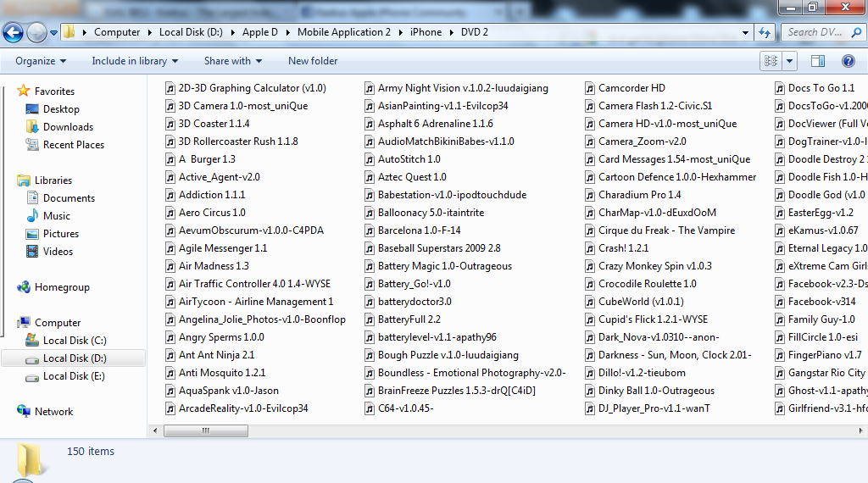Viewport: 868px width, 483px height.
Task: Open the Organize menu
Action: point(41,61)
